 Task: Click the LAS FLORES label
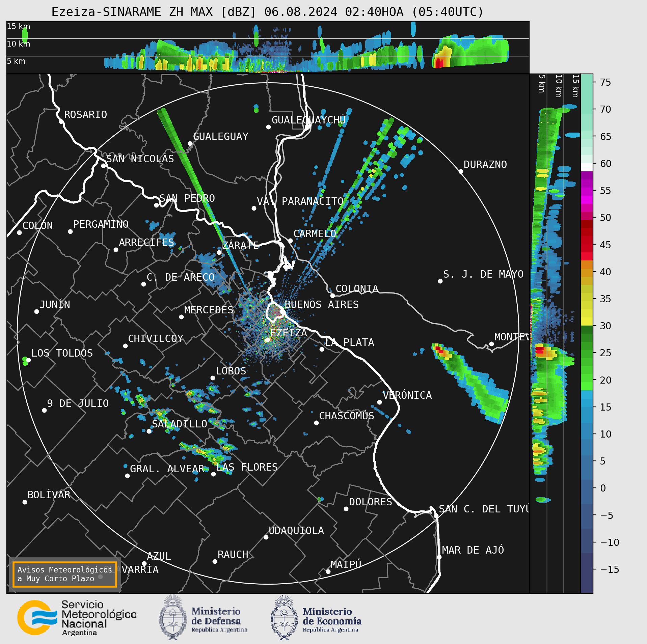click(x=247, y=467)
